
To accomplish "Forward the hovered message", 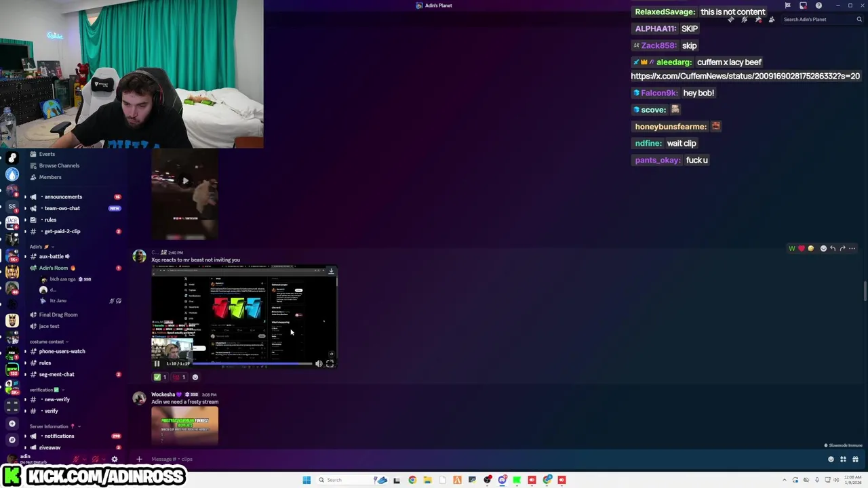I will tap(842, 249).
